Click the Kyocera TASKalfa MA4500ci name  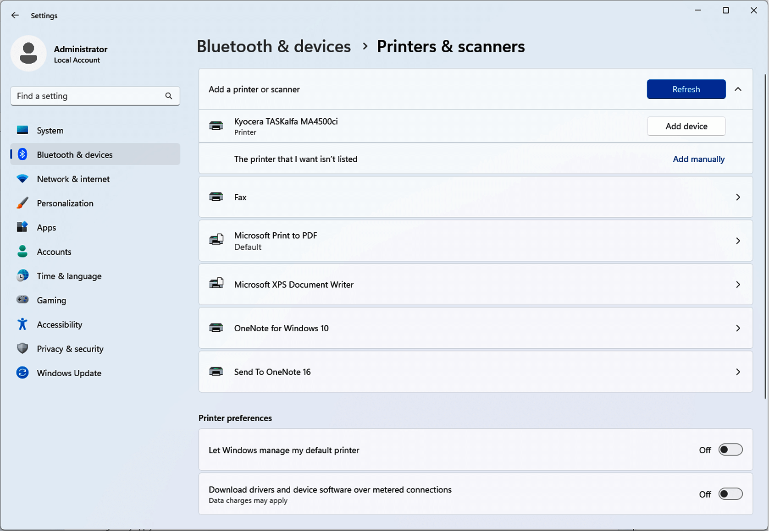(x=286, y=121)
